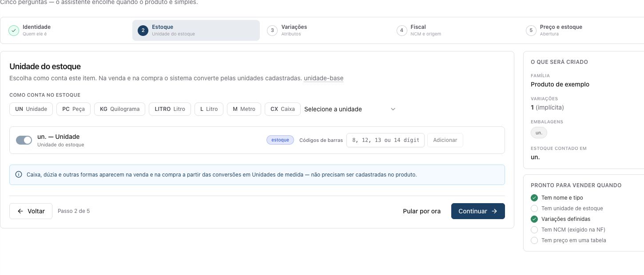644x275 pixels.
Task: Click the info icon in the blue notice
Action: (x=19, y=174)
